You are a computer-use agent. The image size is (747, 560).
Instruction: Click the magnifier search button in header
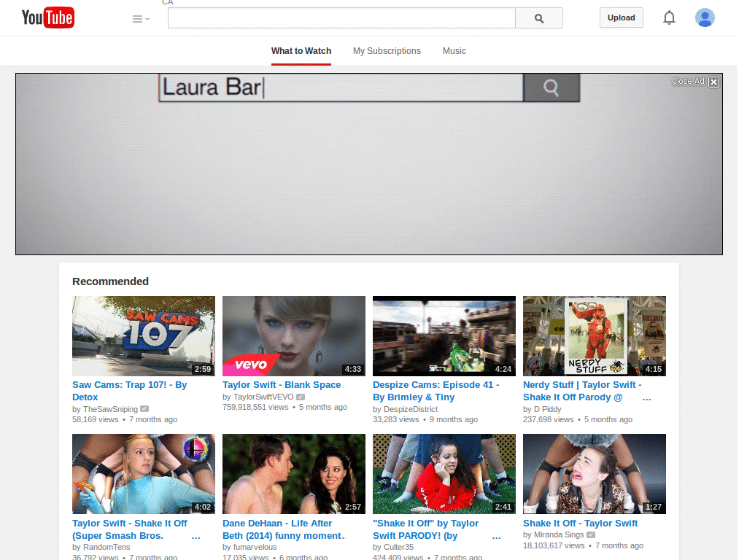pyautogui.click(x=539, y=18)
